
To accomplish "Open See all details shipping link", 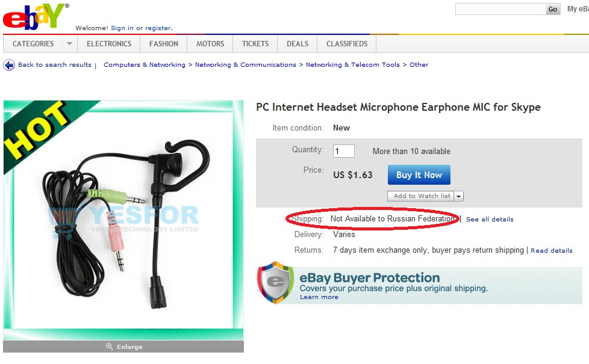I will (x=490, y=219).
